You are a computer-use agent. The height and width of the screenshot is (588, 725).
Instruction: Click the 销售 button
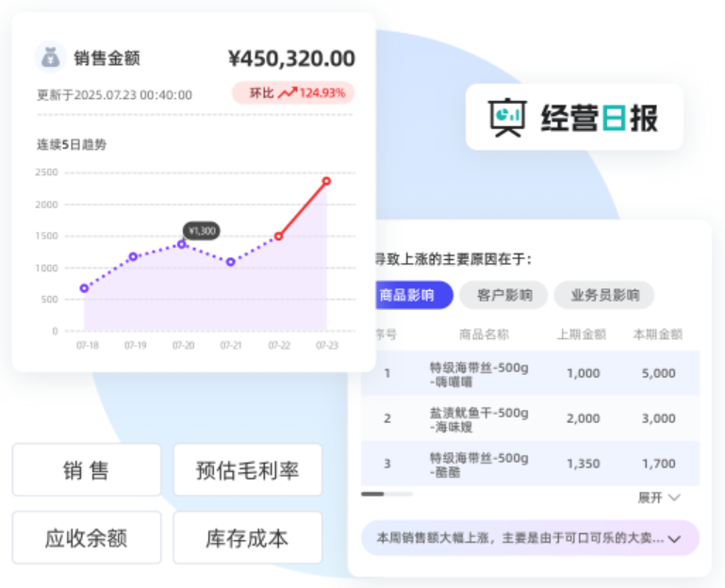tap(86, 470)
